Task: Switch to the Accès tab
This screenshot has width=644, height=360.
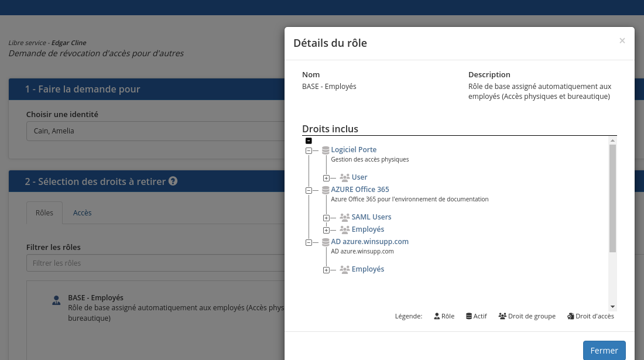Action: click(x=82, y=212)
